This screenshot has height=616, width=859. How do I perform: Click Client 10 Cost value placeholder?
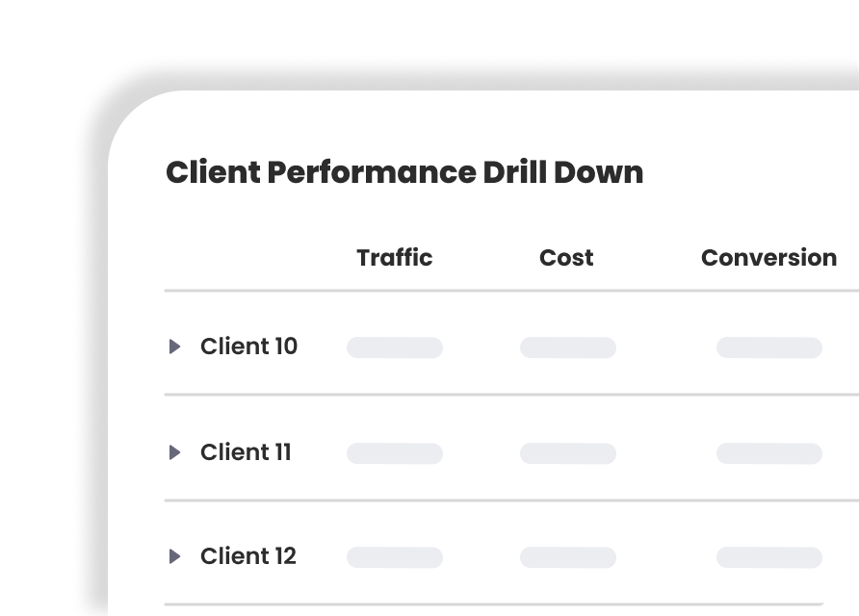[x=567, y=347]
